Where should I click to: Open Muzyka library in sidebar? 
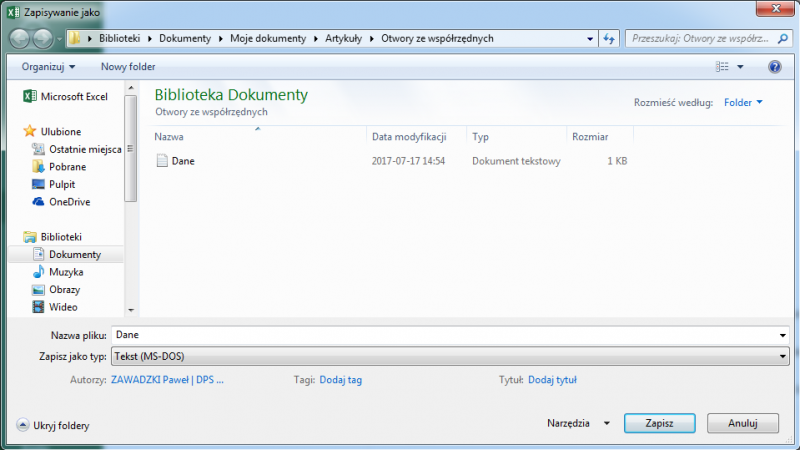(x=66, y=272)
